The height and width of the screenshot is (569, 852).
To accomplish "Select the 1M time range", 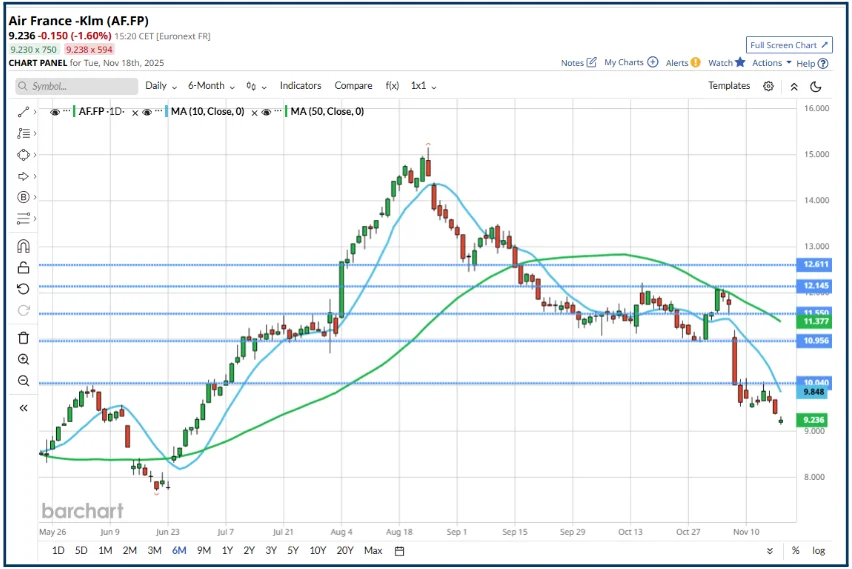I will (105, 551).
